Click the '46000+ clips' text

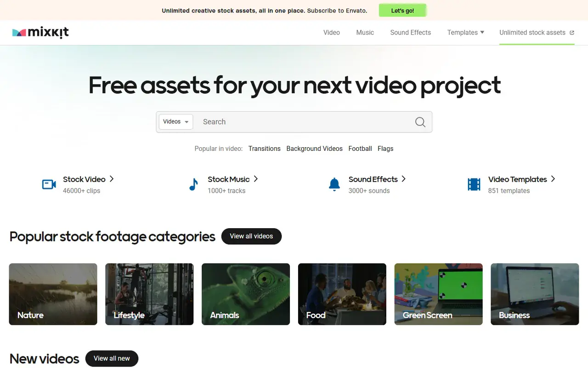pos(81,191)
